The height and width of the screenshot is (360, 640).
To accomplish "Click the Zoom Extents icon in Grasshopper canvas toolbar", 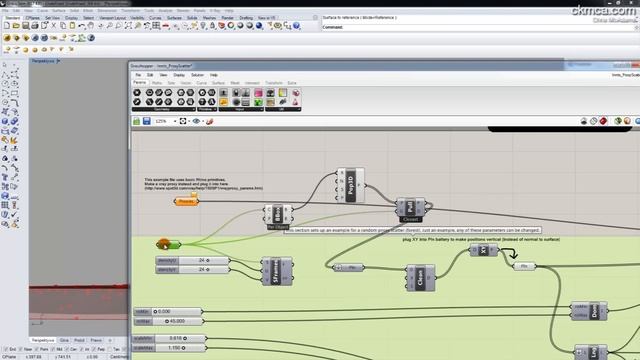I will pyautogui.click(x=183, y=121).
